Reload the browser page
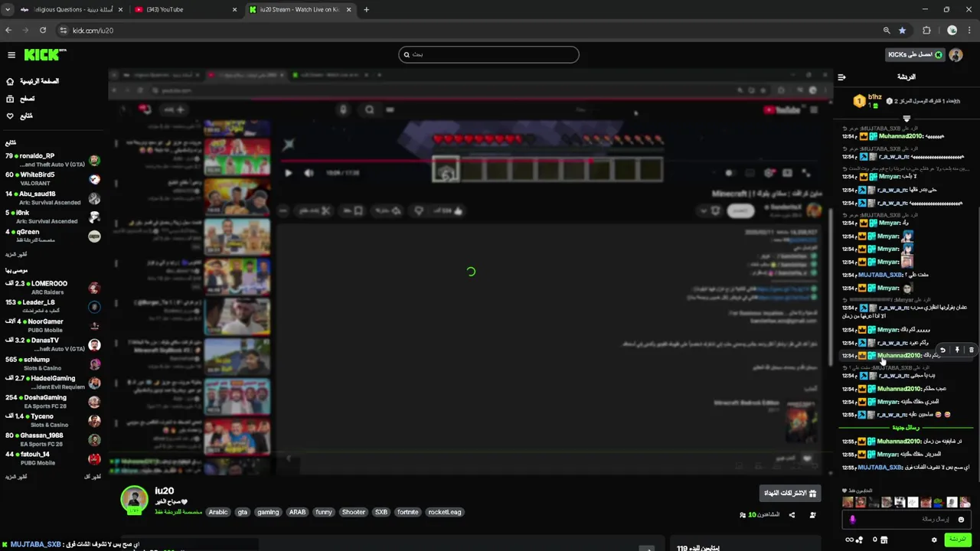This screenshot has width=980, height=551. 43,30
